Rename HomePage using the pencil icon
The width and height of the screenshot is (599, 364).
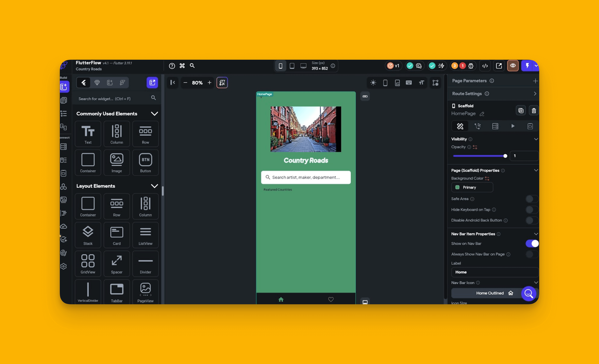click(482, 114)
